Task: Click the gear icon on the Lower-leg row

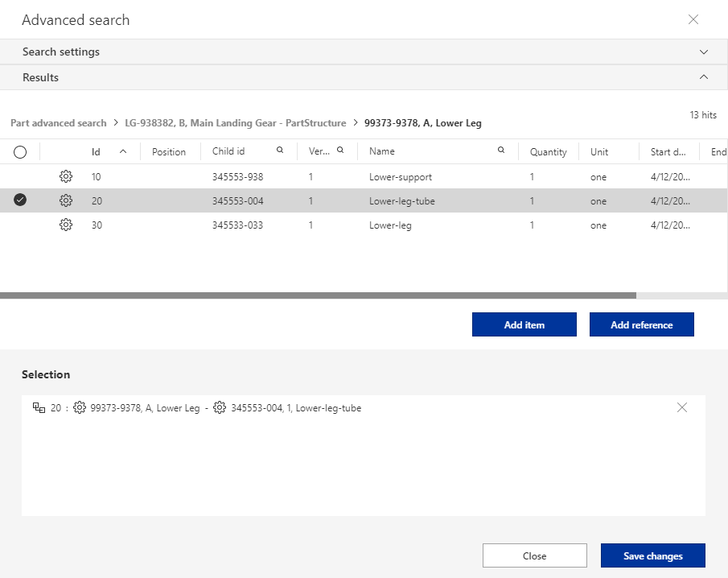Action: [65, 225]
